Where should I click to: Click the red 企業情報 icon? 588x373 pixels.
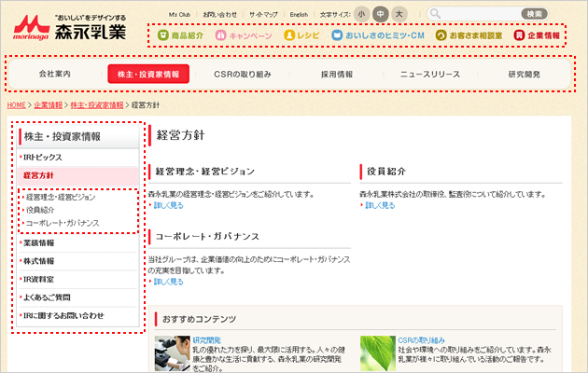[x=519, y=35]
